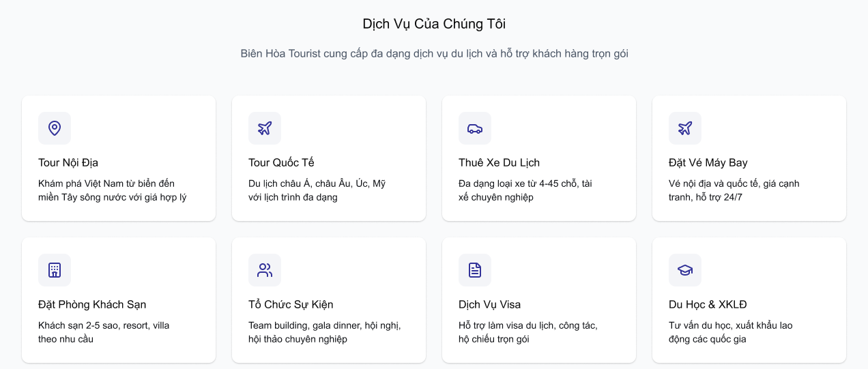Open the Tour Nội Địa heading
Image resolution: width=868 pixels, height=369 pixels.
[x=68, y=162]
